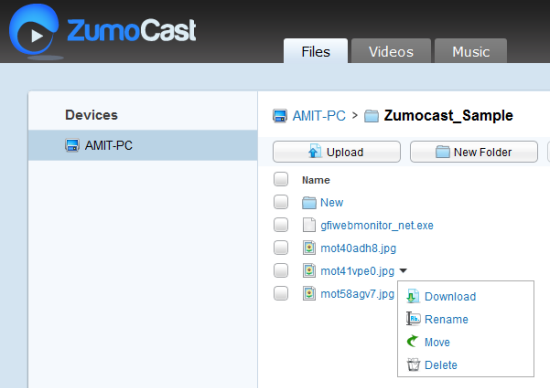Click the New Folder button

474,152
